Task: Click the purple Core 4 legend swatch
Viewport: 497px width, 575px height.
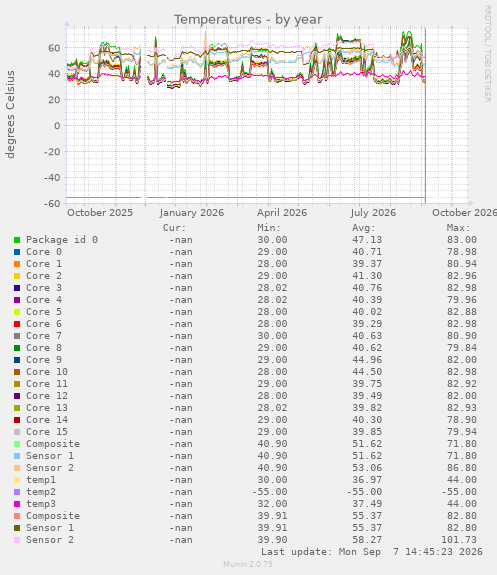Action: tap(17, 300)
